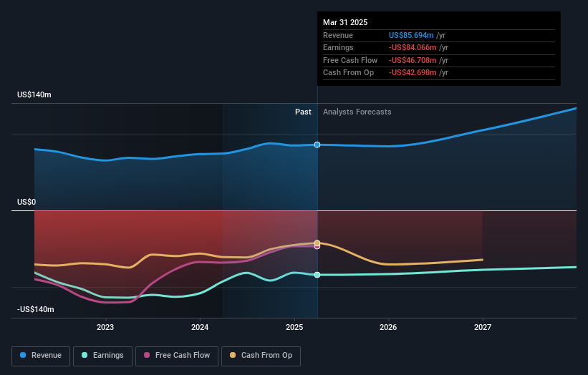The image size is (588, 375).
Task: Click the Cash From Op label in tooltip
Action: pos(348,73)
